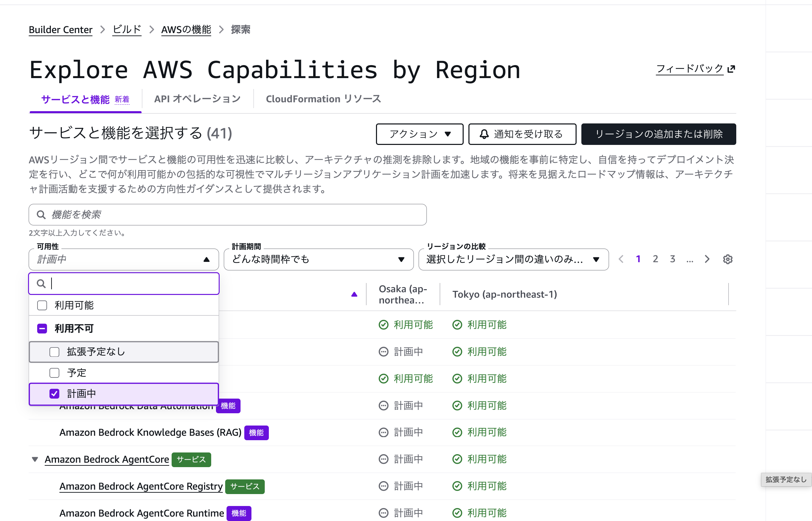Viewport: 812px width, 521px height.
Task: Collapse the Amazon Bedrock AgentCore row
Action: click(35, 459)
